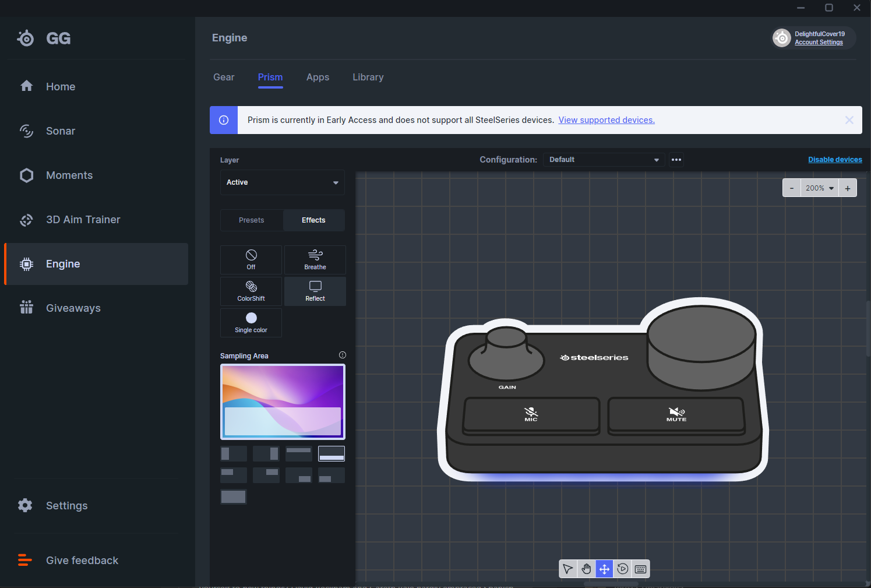Select bottom-left corner sampling preset
The image size is (871, 588).
[x=332, y=475]
